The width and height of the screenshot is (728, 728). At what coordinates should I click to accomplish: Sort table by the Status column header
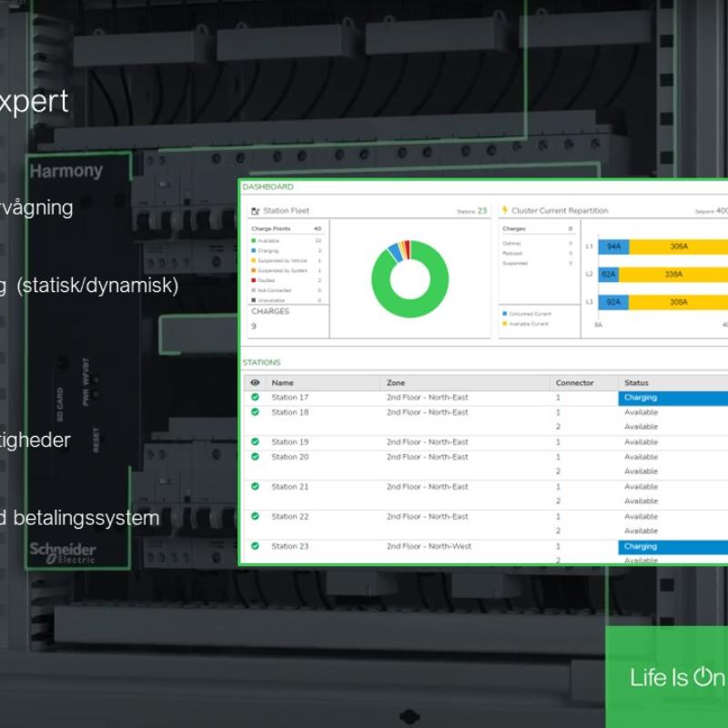point(636,382)
